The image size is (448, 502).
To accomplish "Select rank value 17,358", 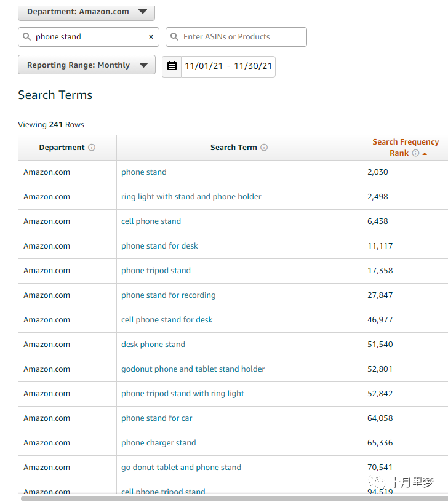I will point(380,271).
